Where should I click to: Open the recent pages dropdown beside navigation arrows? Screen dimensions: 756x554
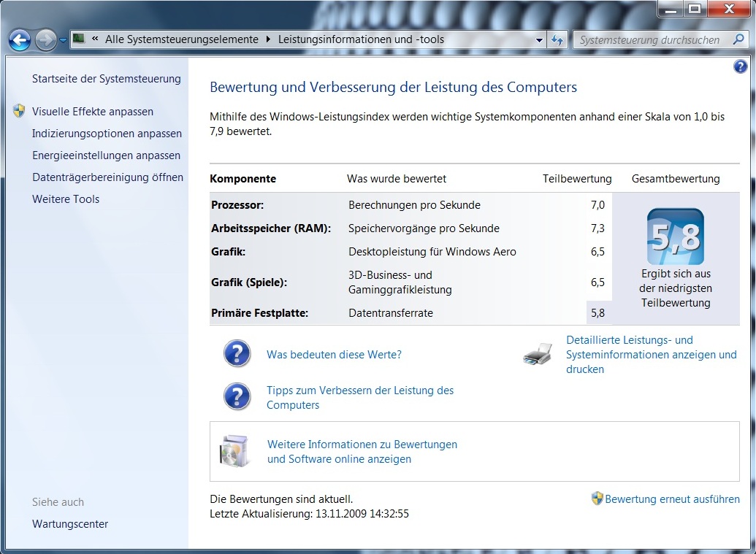(63, 40)
